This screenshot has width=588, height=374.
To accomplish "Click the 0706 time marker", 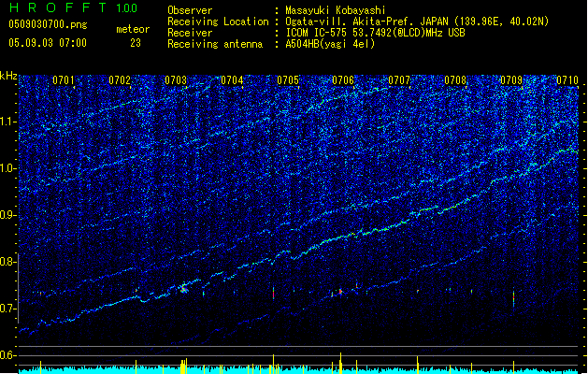I will coord(343,80).
